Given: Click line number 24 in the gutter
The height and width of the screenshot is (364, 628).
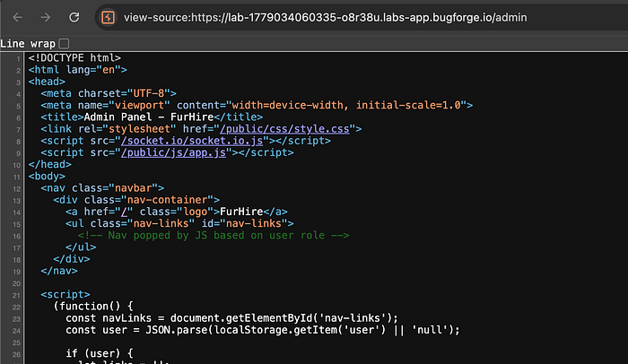Looking at the screenshot, I should pyautogui.click(x=16, y=331).
